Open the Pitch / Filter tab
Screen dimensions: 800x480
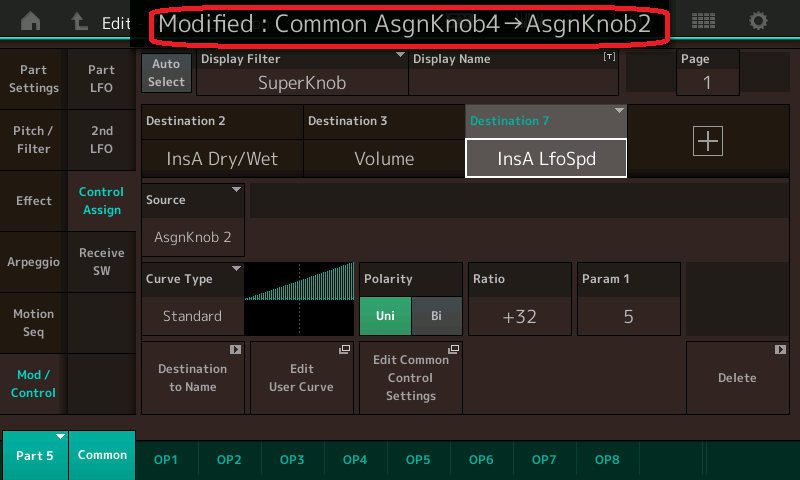[33, 140]
